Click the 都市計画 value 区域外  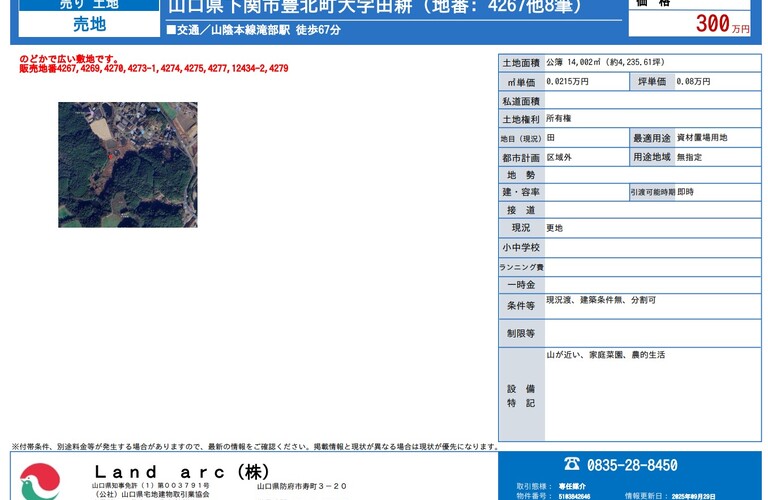click(x=559, y=157)
